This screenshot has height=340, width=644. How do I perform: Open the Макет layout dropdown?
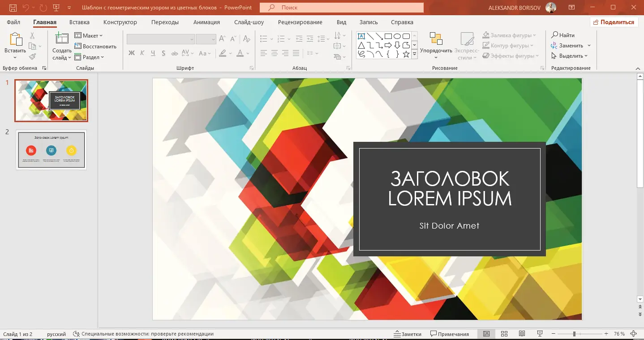(x=89, y=35)
